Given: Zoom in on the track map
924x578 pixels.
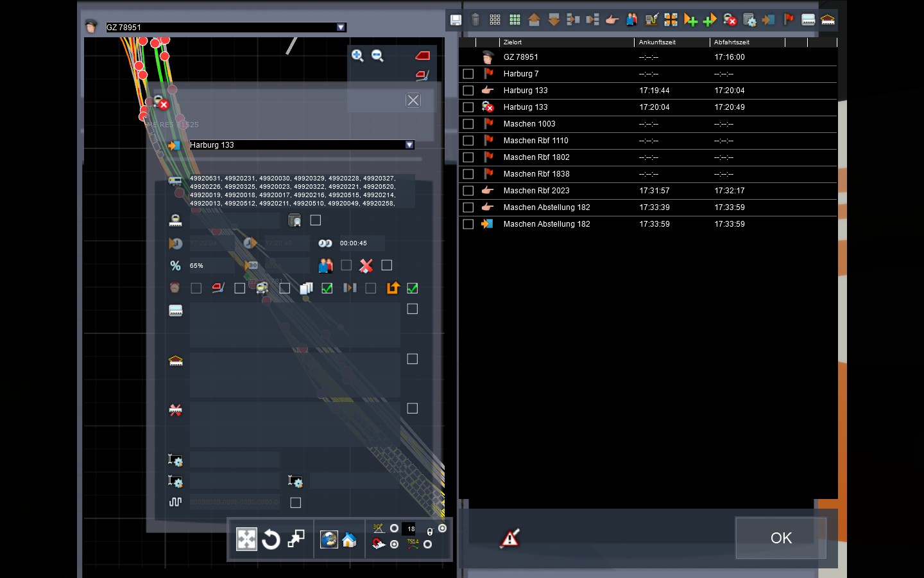Looking at the screenshot, I should [357, 56].
